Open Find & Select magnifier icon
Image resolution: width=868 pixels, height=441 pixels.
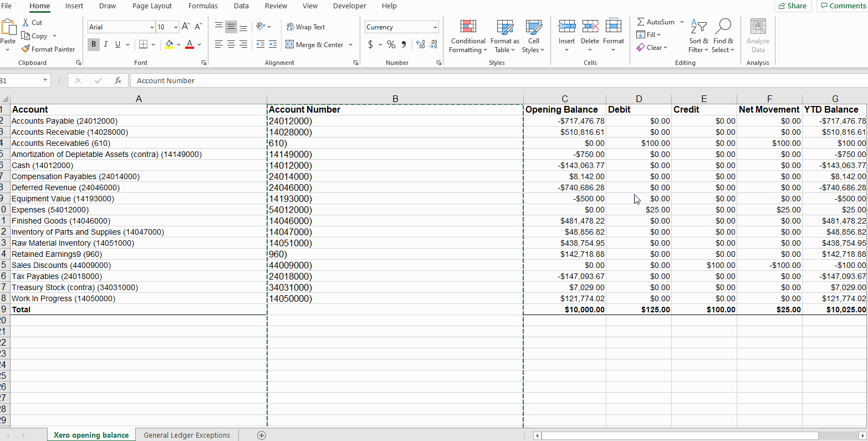[x=723, y=26]
